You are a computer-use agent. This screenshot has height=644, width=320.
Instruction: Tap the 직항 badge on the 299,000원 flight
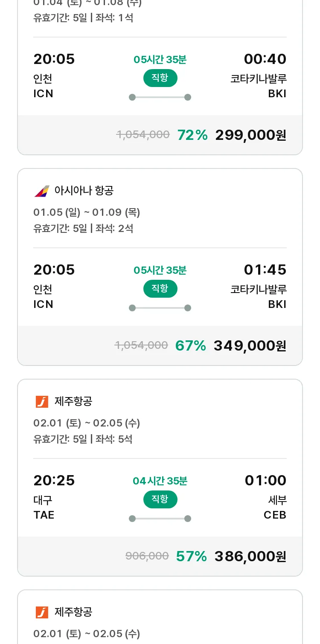coord(160,78)
